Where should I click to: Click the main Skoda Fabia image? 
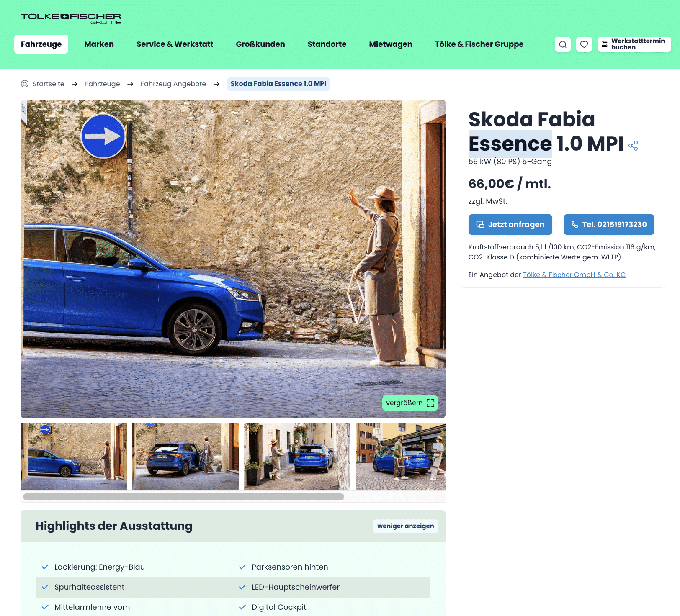coord(233,259)
